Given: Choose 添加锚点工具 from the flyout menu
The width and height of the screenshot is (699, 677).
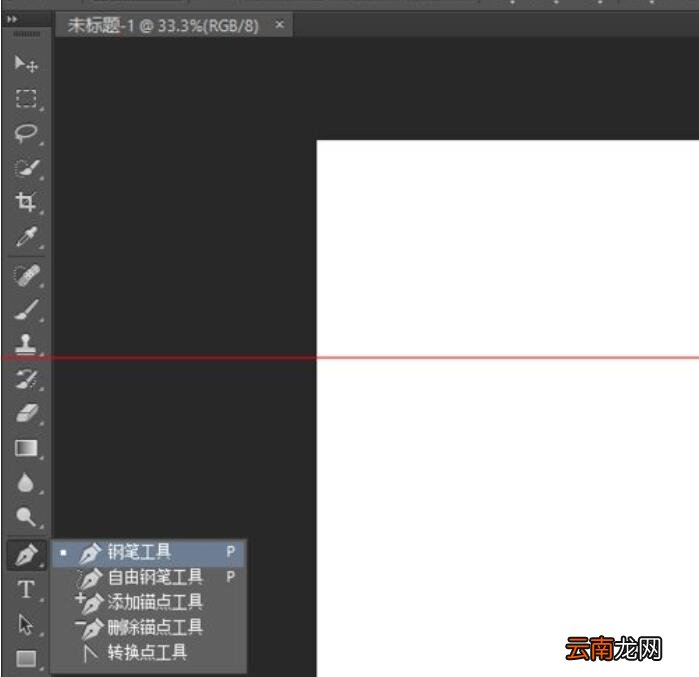Looking at the screenshot, I should pyautogui.click(x=149, y=602).
